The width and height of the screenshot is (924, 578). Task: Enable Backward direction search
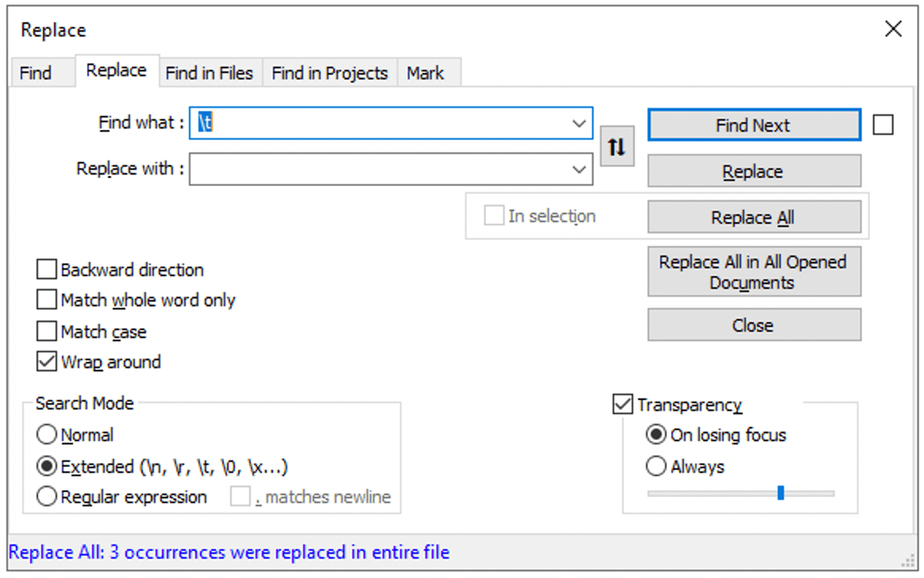tap(46, 269)
